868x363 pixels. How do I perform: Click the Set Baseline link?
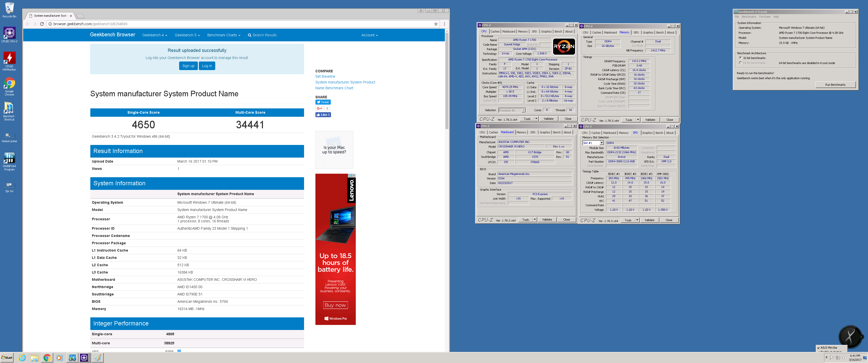(325, 76)
